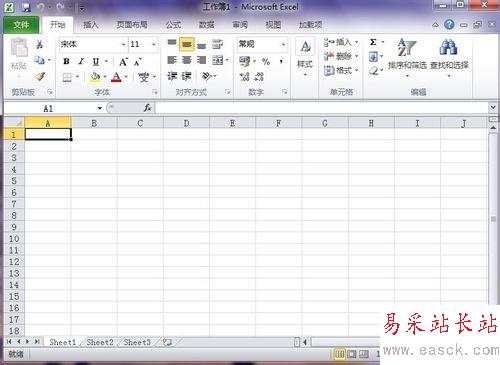Screen dimensions: 500x365
Task: Increase decimal places icon
Action: [x=244, y=77]
